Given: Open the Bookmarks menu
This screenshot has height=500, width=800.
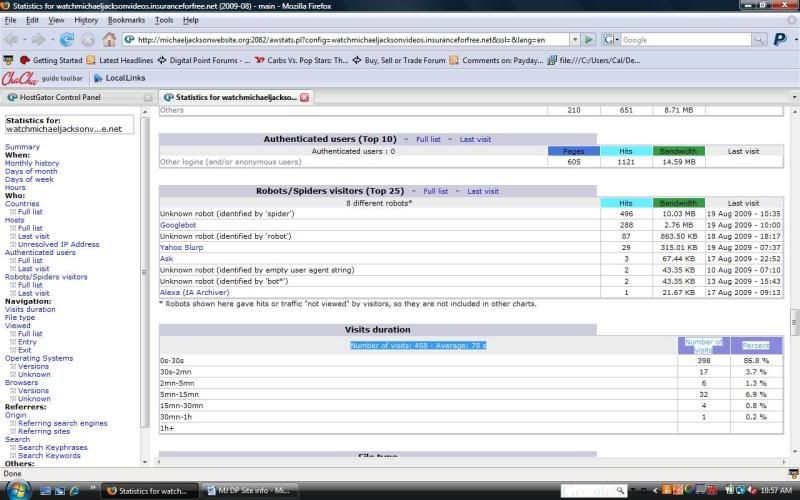Looking at the screenshot, I should [126, 20].
